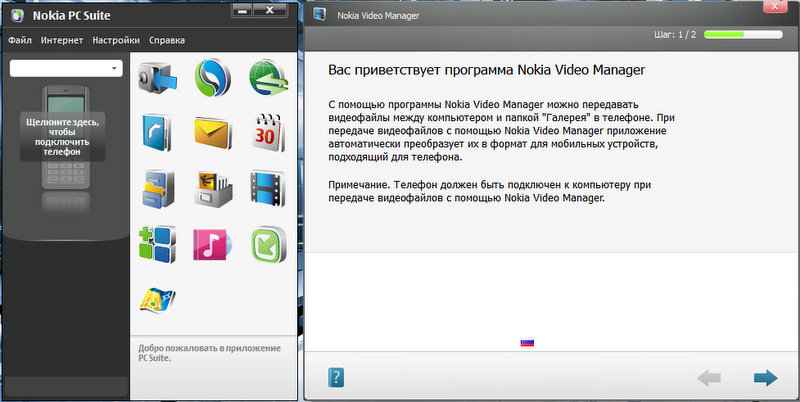Click 'Добро пожаловать в приложение PC Suite' text
The width and height of the screenshot is (800, 402).
209,353
